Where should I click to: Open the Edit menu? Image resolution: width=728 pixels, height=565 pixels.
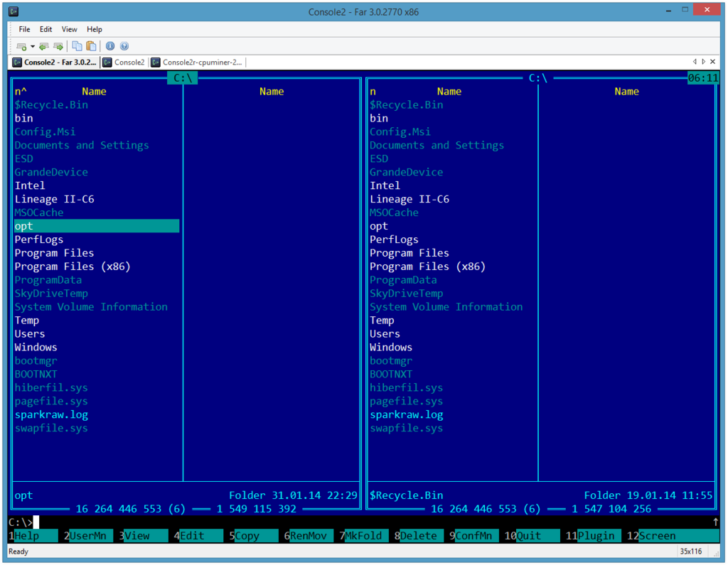45,29
